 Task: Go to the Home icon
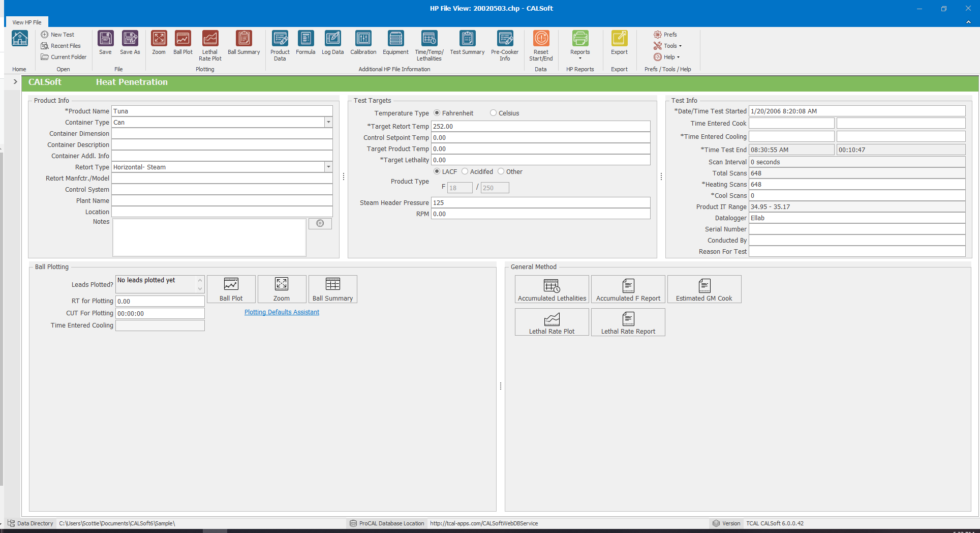20,39
